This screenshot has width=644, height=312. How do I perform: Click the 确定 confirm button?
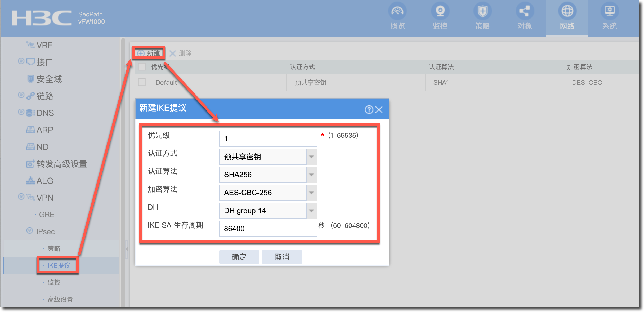coord(239,257)
